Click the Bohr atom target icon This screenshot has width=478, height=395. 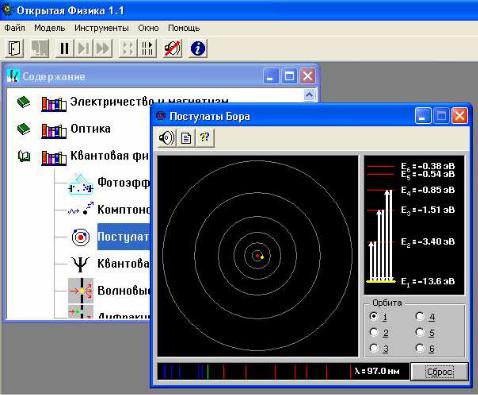coord(81,237)
